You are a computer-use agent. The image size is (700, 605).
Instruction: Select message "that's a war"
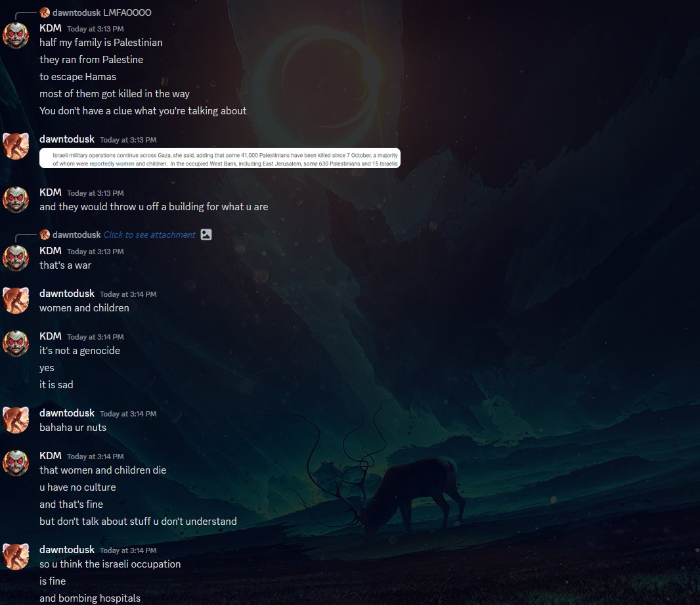pyautogui.click(x=65, y=265)
